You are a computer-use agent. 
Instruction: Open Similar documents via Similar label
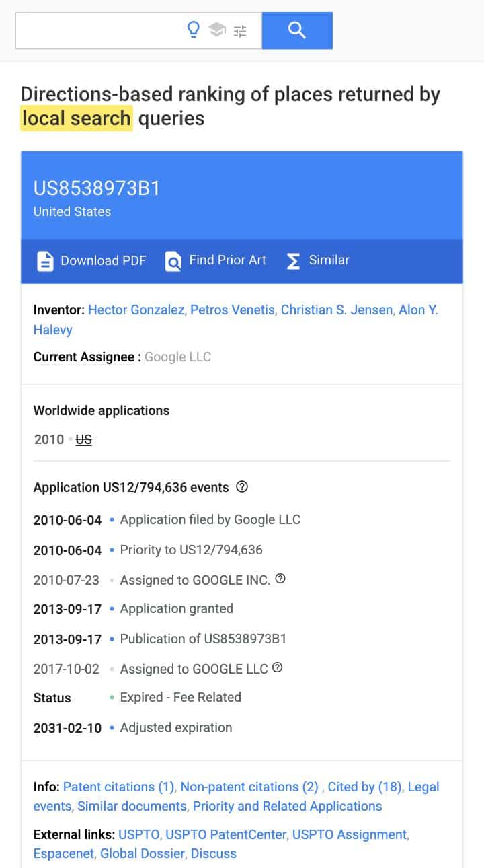pos(329,260)
